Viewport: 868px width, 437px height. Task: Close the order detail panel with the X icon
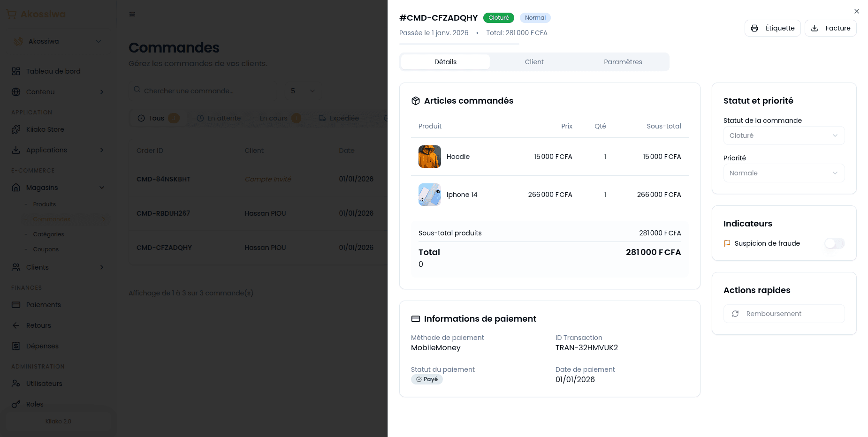click(x=857, y=11)
